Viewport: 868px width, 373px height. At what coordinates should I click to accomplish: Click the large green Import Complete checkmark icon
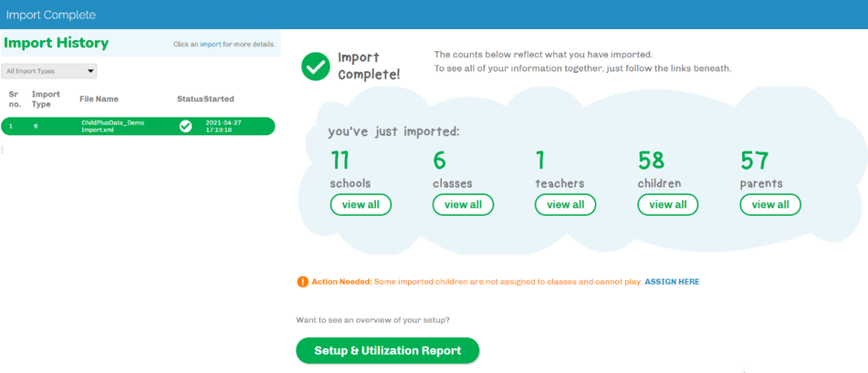click(316, 66)
